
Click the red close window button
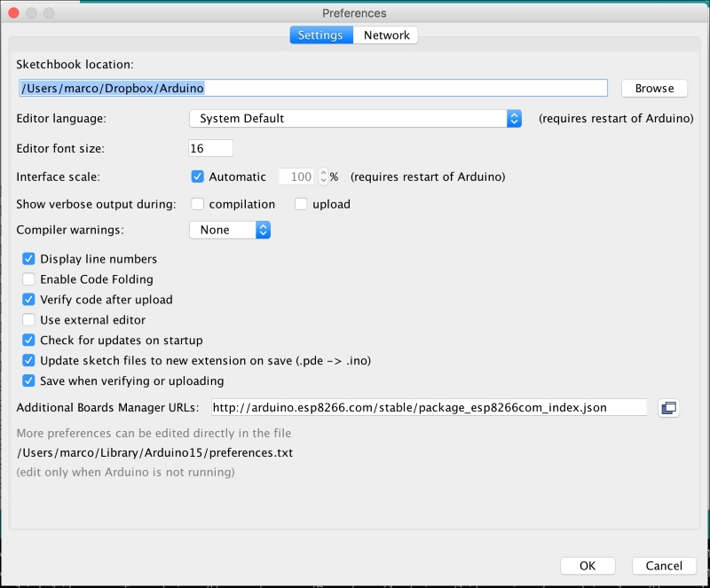13,13
